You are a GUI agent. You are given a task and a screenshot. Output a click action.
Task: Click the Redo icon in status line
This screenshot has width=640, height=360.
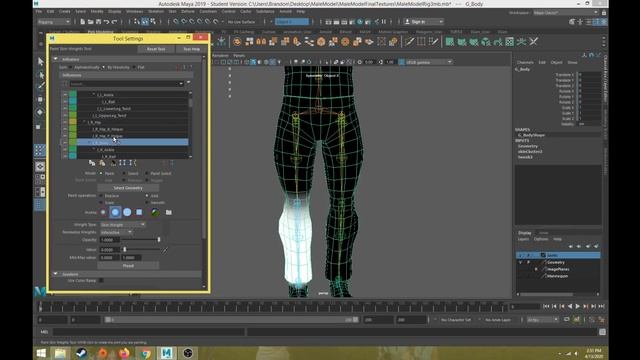pyautogui.click(x=115, y=22)
